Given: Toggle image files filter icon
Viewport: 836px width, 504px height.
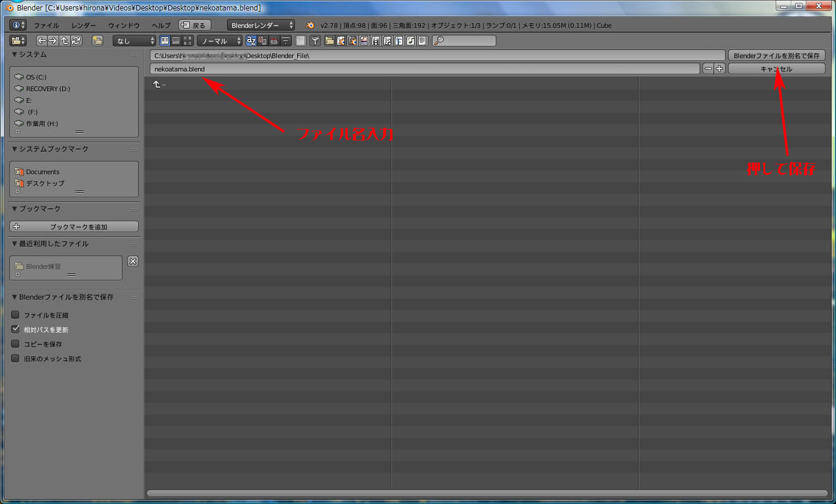Looking at the screenshot, I should tap(364, 41).
